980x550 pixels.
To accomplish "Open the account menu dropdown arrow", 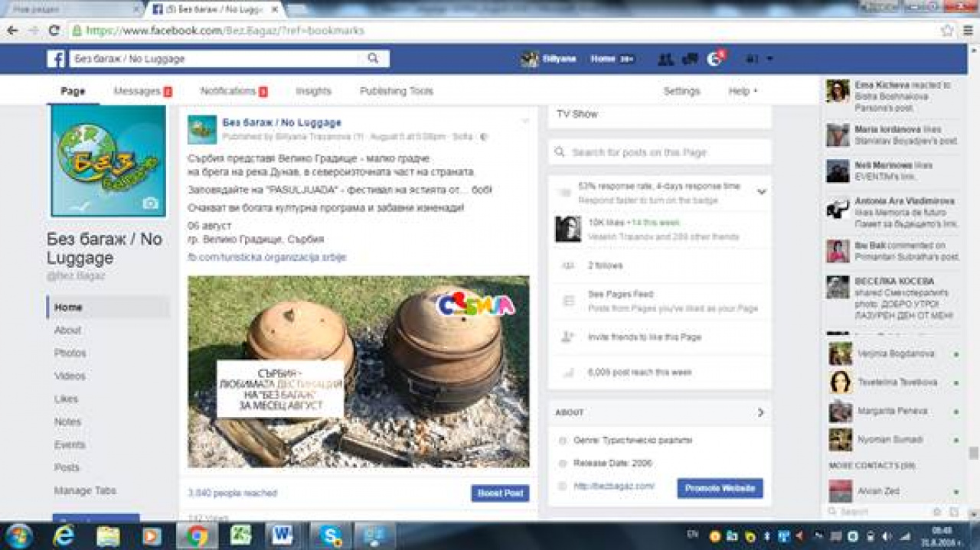I will coord(769,59).
